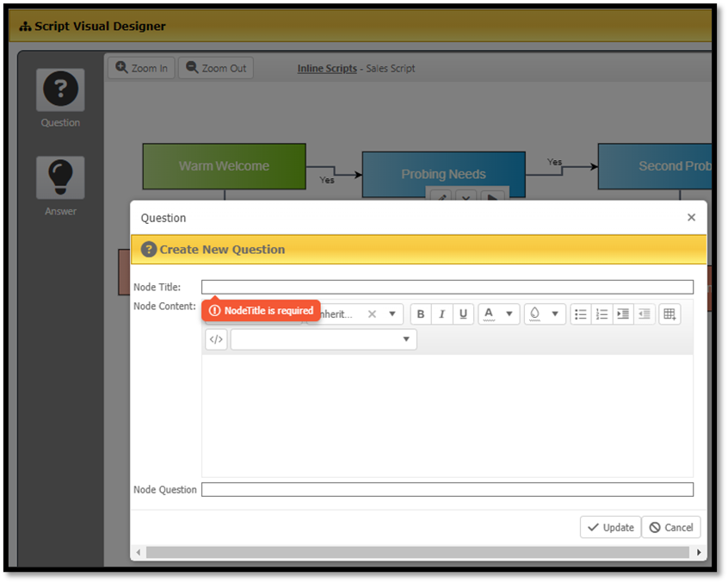Focus the Node Question input field
This screenshot has width=728, height=583.
(447, 489)
